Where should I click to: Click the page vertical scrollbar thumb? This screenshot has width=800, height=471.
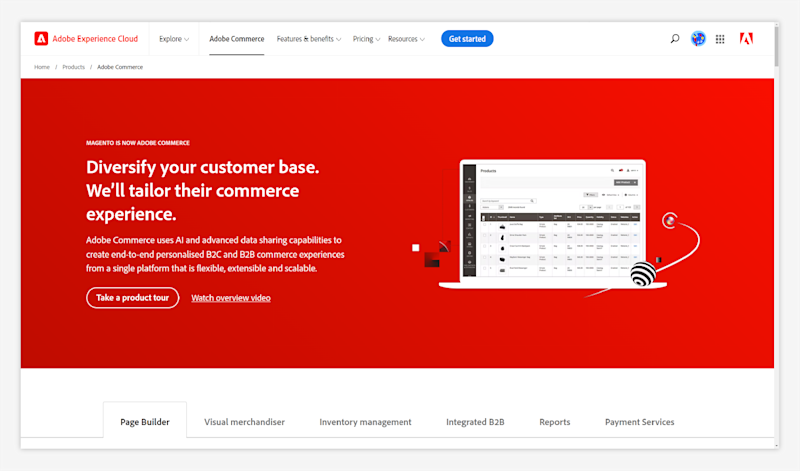tap(777, 45)
